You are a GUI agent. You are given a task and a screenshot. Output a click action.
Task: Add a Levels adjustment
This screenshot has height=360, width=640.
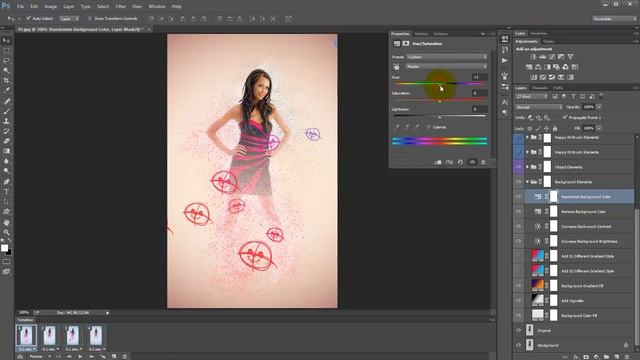[x=542, y=57]
